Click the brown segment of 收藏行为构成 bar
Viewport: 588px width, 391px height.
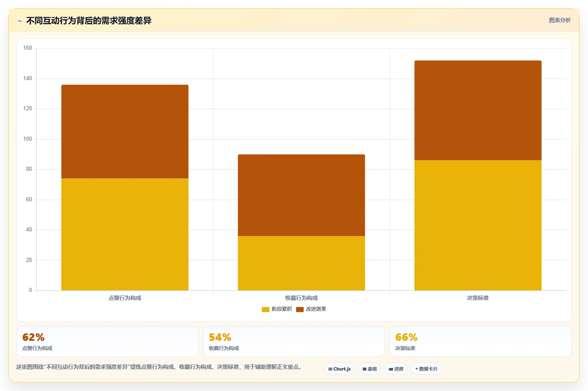[x=302, y=195]
